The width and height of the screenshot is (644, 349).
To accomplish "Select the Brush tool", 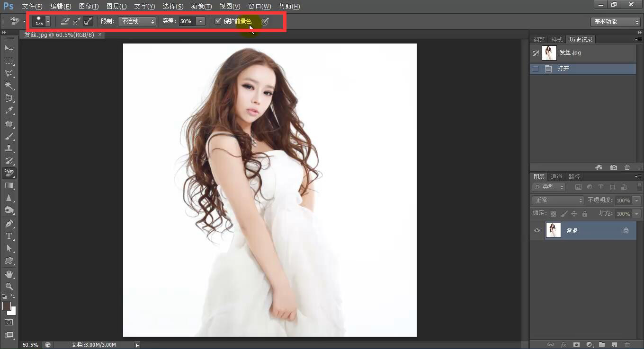I will pos(9,136).
